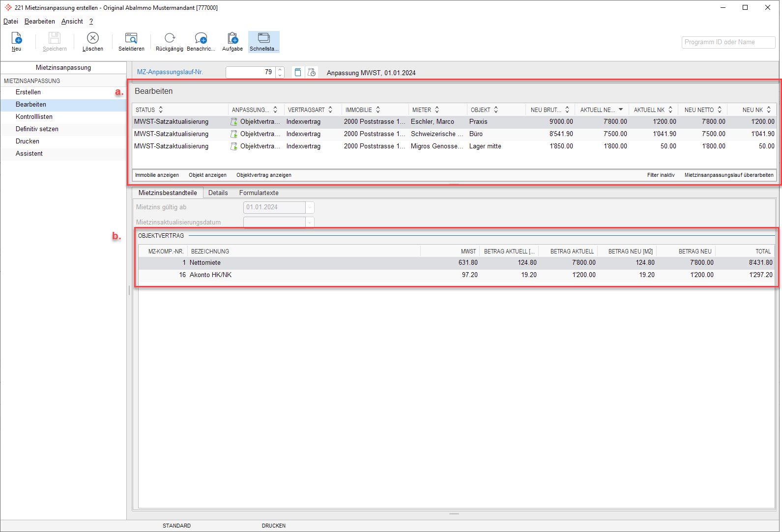The height and width of the screenshot is (532, 782).
Task: Click Objektvertrag icon in Migros Genossenschaft row
Action: click(234, 146)
